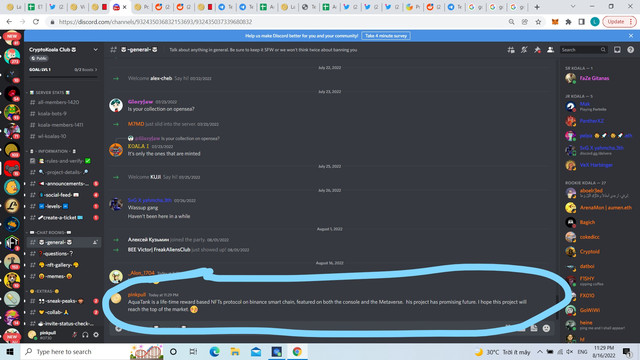This screenshot has height=360, width=640.
Task: Click GloryJaw's avatar in chat
Action: (116, 105)
